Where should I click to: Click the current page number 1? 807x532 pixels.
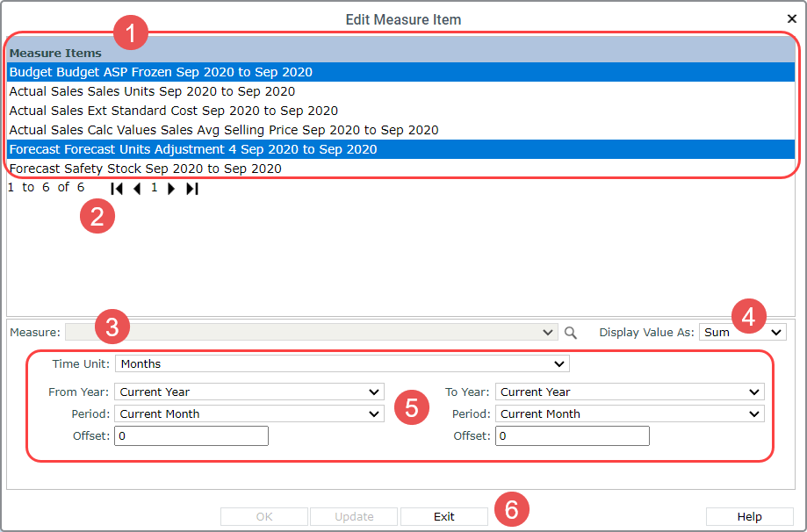point(154,188)
